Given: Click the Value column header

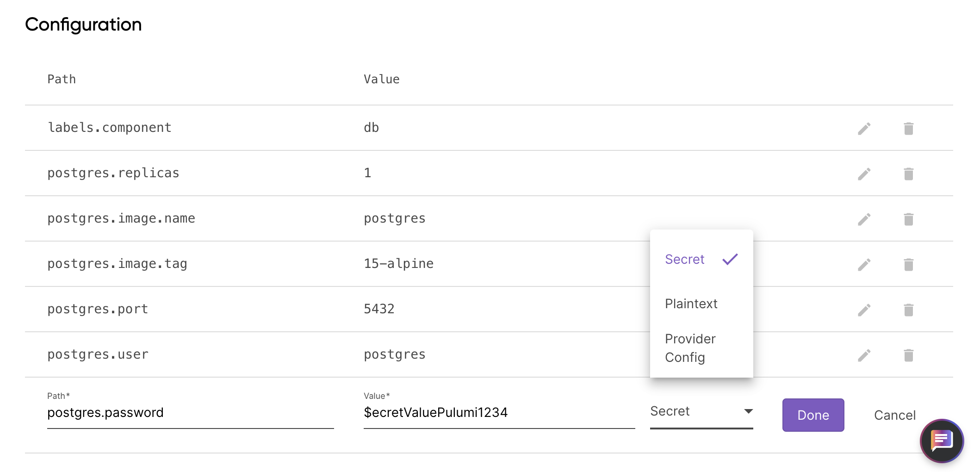Looking at the screenshot, I should [381, 79].
